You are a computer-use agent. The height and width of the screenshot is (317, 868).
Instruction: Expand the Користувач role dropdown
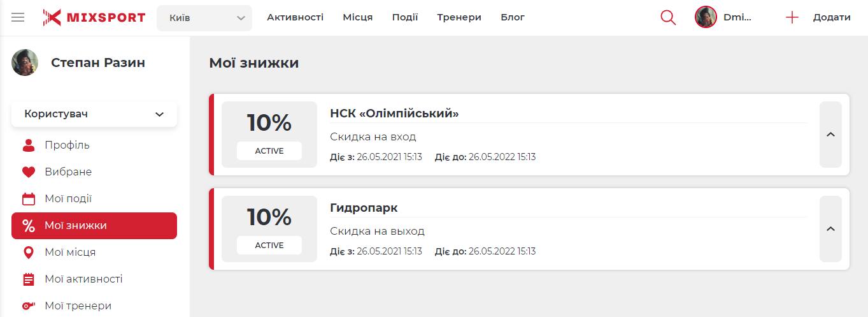(x=94, y=114)
